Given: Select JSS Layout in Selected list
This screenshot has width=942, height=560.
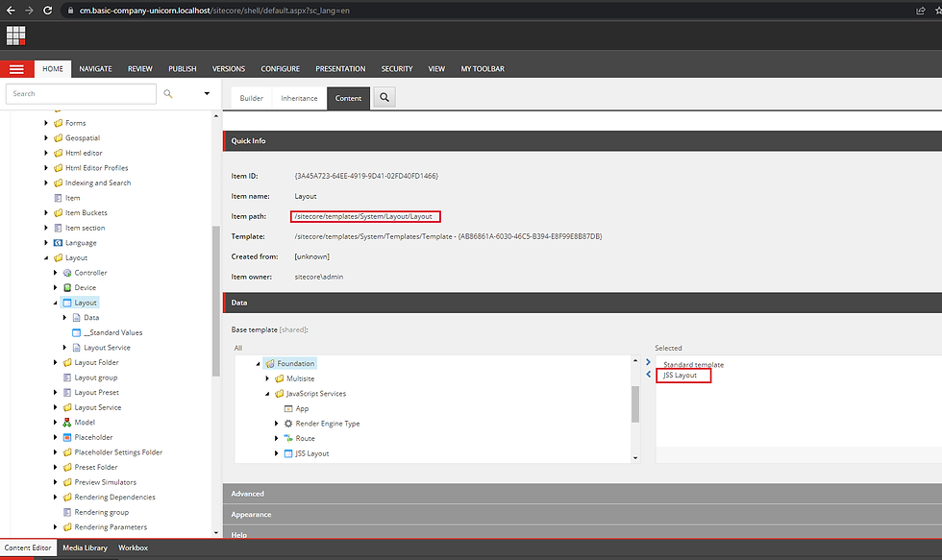Looking at the screenshot, I should [x=681, y=376].
